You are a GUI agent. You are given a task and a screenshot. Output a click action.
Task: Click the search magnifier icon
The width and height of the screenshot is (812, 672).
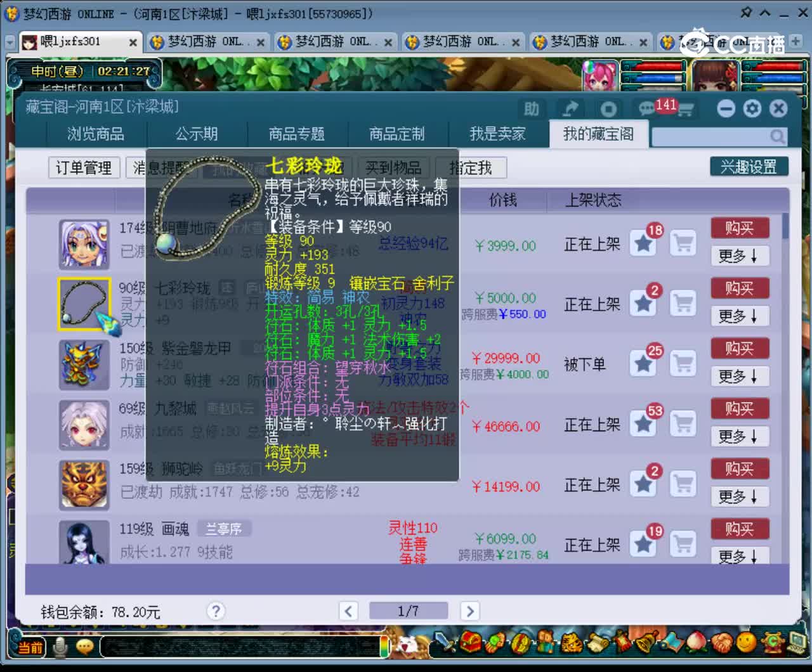tap(777, 136)
